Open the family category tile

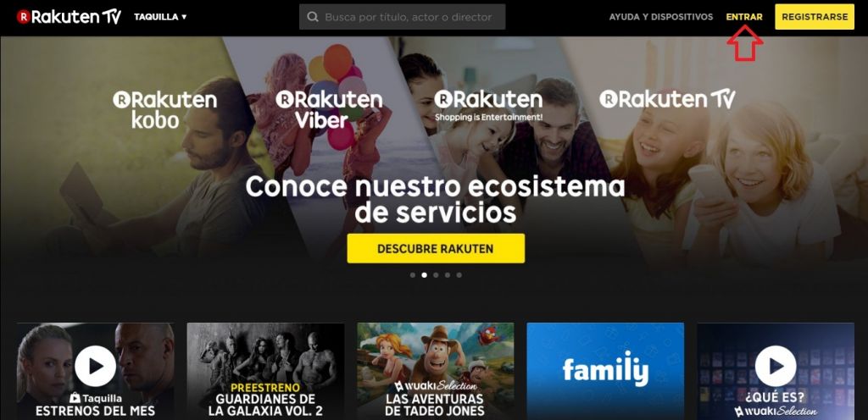(x=605, y=371)
